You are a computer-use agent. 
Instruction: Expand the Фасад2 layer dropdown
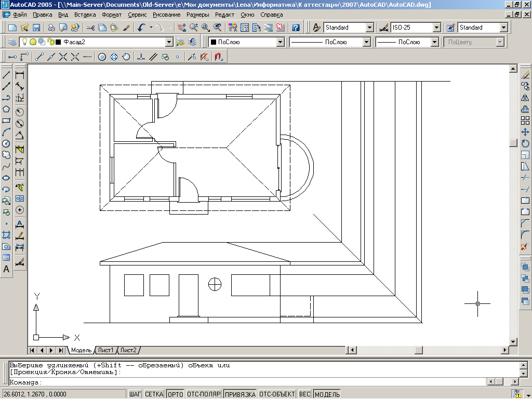[x=169, y=42]
